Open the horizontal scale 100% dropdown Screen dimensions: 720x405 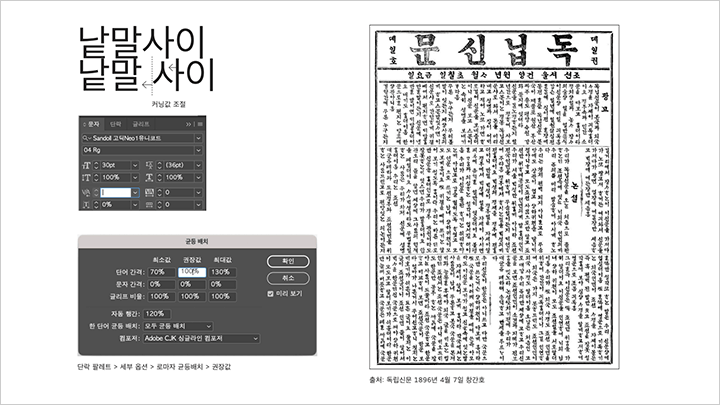tap(198, 177)
